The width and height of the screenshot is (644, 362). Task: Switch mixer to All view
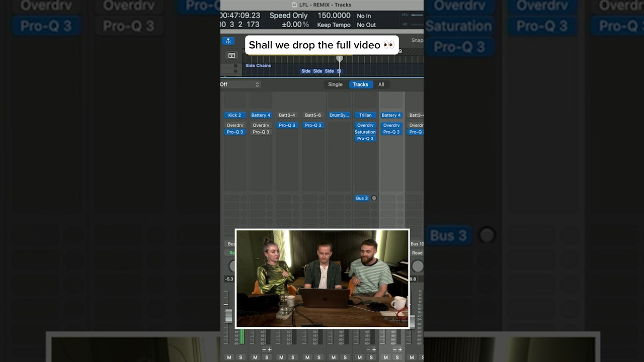(x=381, y=84)
